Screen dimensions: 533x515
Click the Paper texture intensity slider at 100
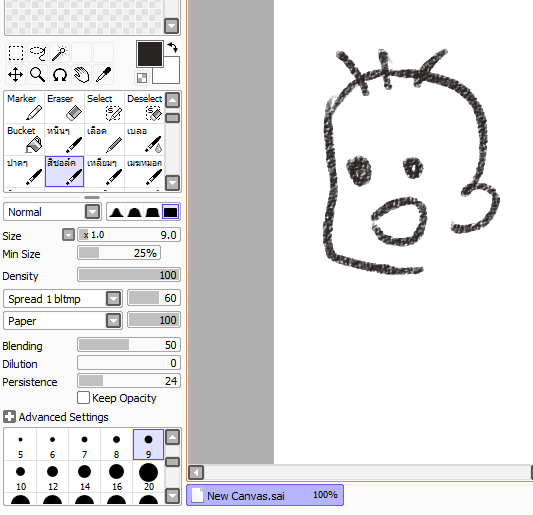(154, 320)
